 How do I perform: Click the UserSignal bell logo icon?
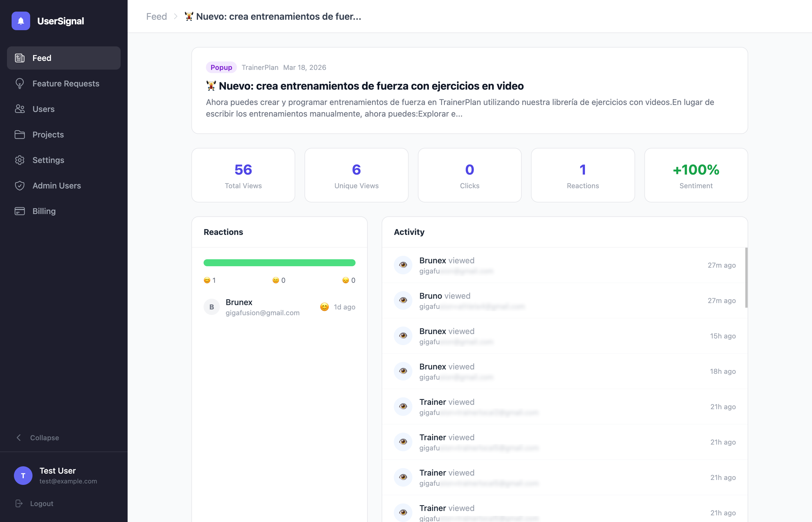click(x=21, y=21)
